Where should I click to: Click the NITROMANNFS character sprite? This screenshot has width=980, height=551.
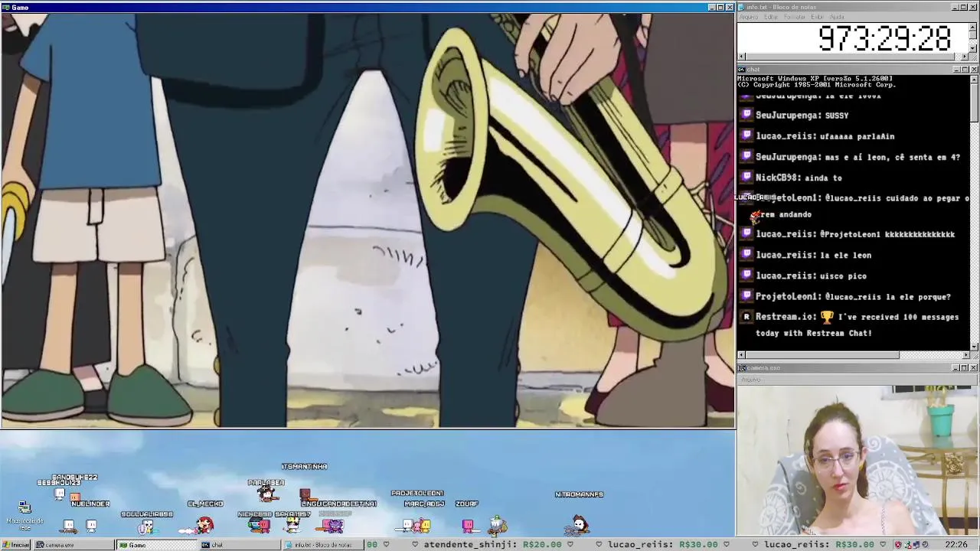(x=580, y=524)
